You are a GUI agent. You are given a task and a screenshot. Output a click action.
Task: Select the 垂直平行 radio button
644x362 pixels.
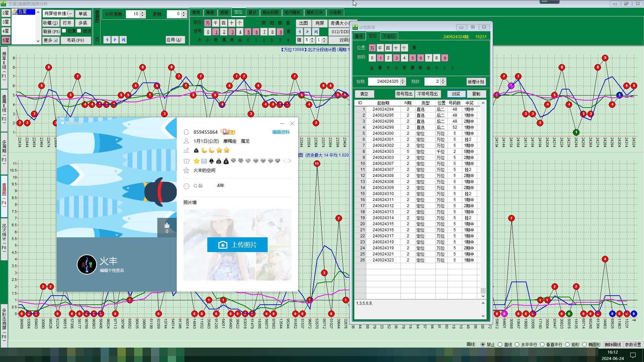542,345
